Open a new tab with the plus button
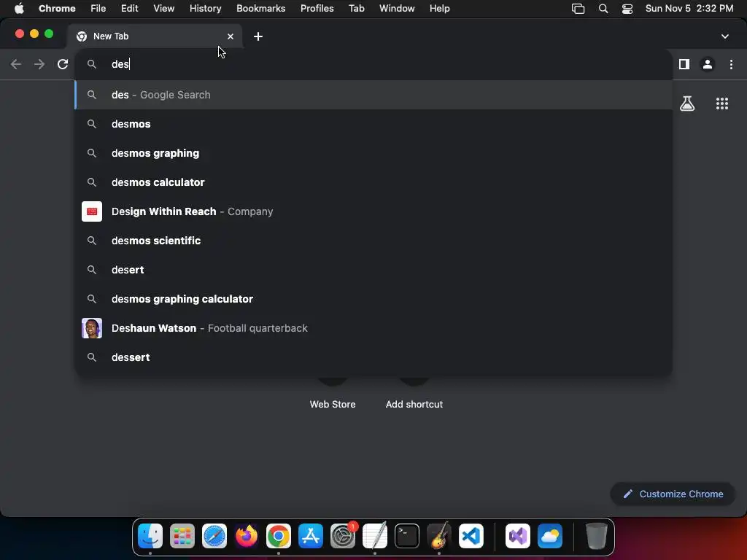 258,36
